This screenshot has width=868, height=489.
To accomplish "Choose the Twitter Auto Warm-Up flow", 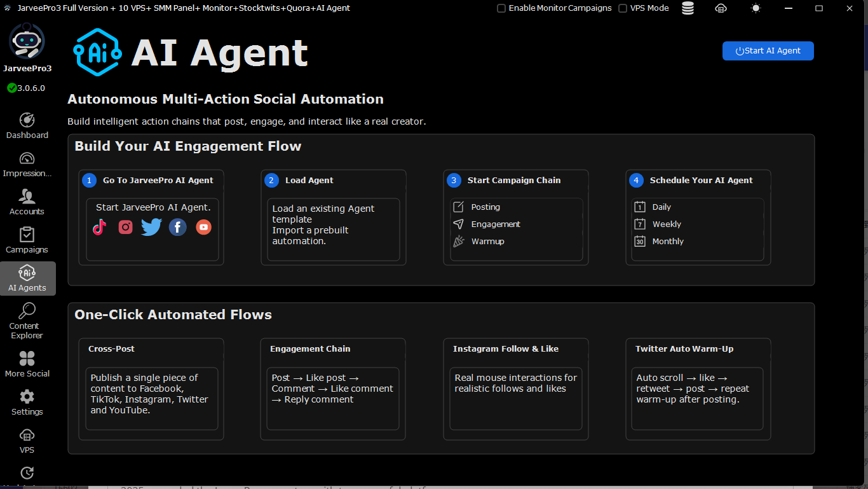I will click(698, 389).
